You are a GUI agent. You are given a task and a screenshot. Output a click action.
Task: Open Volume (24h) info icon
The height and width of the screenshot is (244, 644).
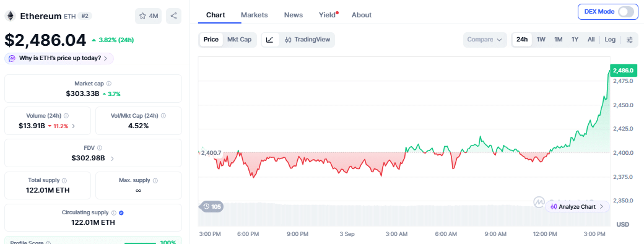[66, 116]
